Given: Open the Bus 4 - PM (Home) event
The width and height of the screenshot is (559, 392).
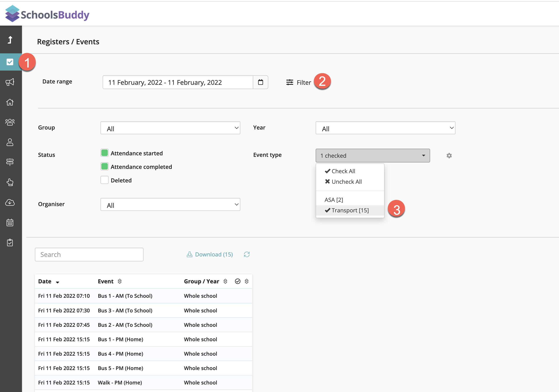Looking at the screenshot, I should [x=120, y=353].
